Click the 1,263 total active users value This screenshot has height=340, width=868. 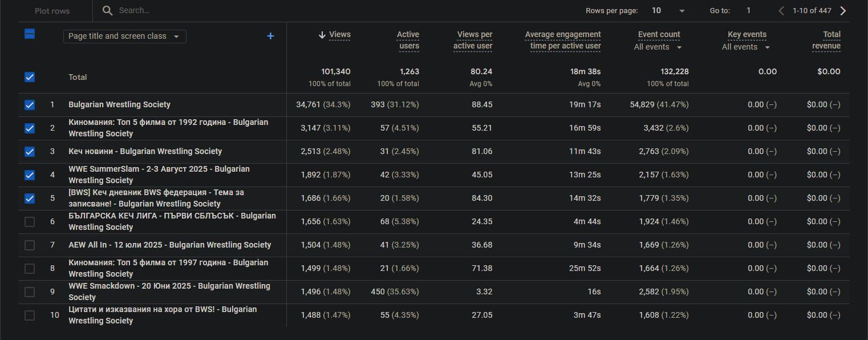pyautogui.click(x=408, y=72)
